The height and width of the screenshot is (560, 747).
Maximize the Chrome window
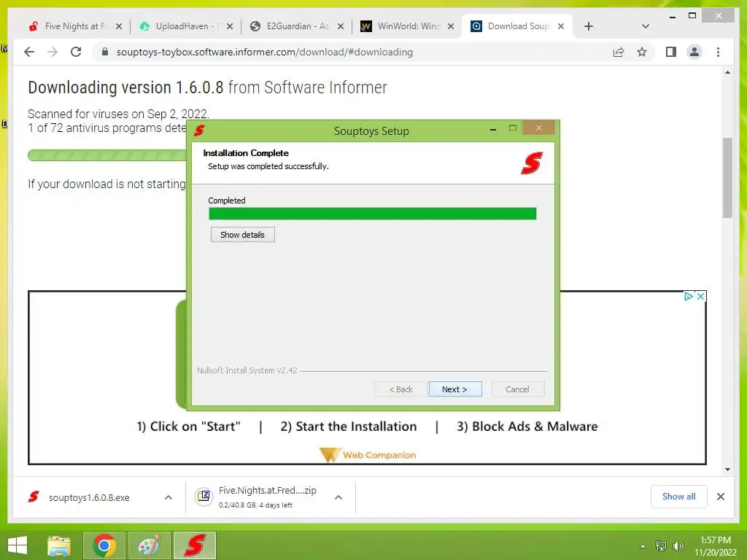(x=692, y=16)
